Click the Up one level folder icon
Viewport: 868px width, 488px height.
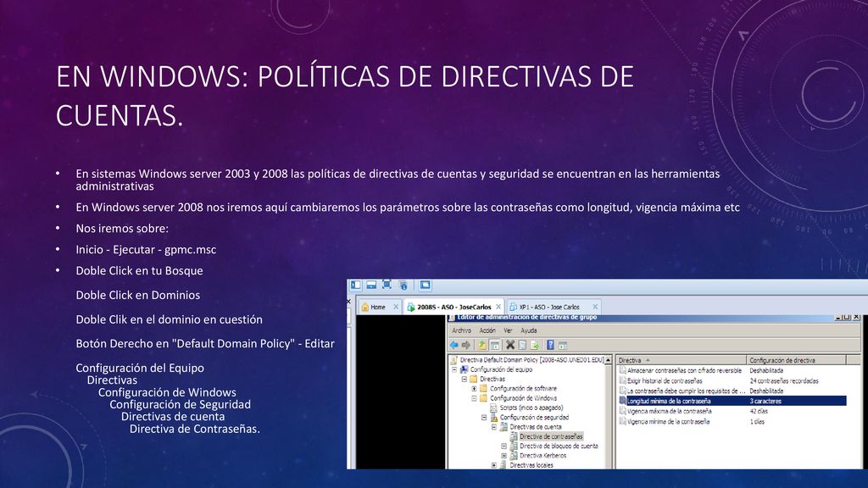[482, 346]
